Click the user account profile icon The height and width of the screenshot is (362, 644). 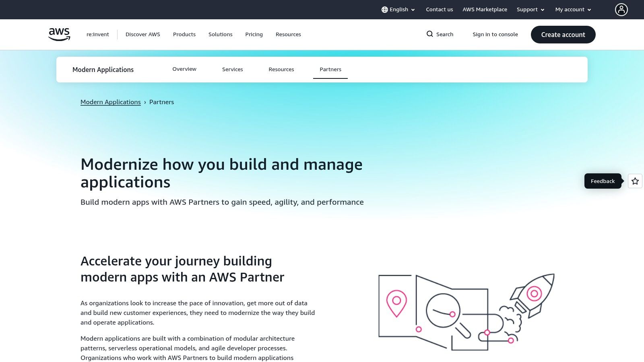621,9
